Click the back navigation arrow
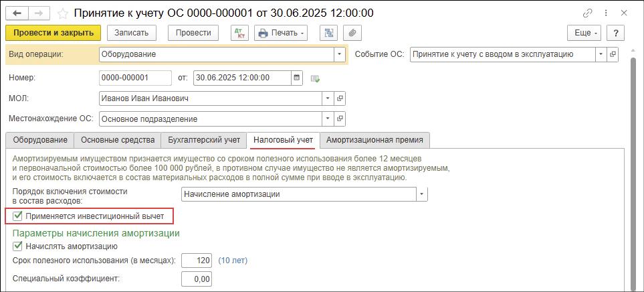644x292 pixels. tap(17, 13)
